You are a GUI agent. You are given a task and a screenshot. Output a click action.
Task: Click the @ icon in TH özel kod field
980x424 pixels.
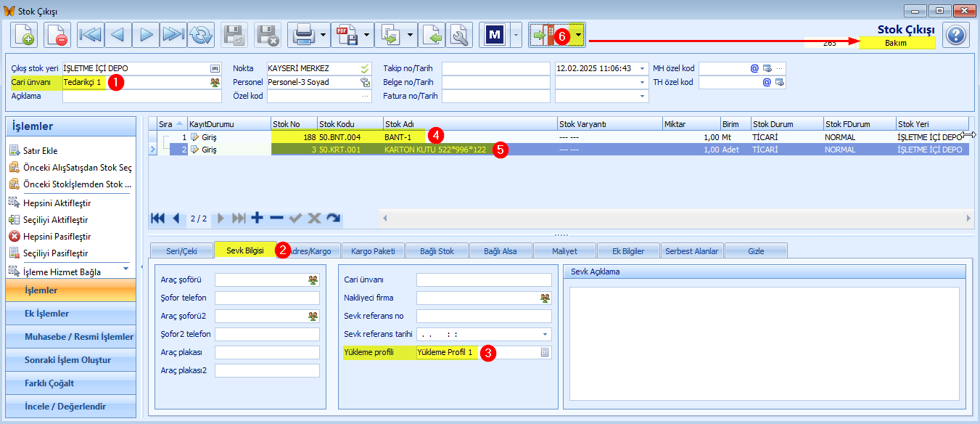tap(767, 82)
